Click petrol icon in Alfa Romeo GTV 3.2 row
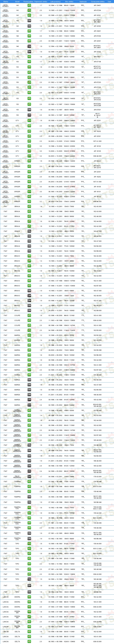 coord(29,156)
